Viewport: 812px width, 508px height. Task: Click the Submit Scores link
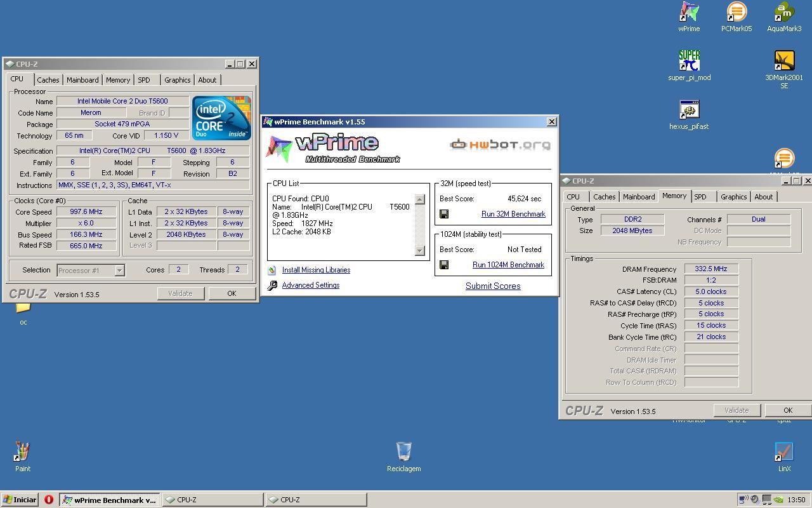point(493,286)
